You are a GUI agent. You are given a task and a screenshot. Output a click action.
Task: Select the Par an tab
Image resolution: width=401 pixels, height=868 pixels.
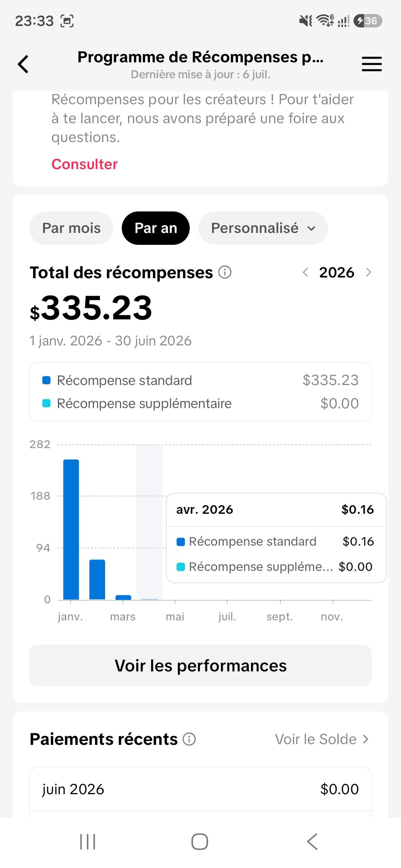click(x=156, y=228)
